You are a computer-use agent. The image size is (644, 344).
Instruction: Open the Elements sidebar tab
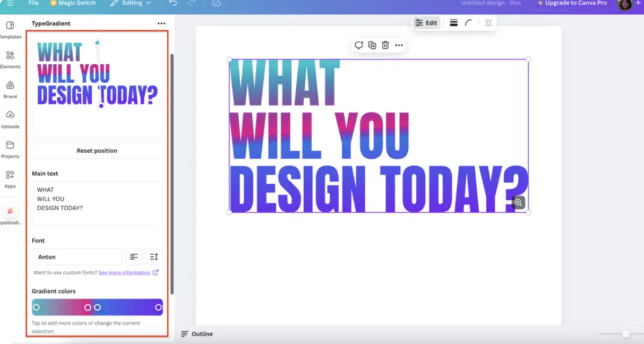10,60
